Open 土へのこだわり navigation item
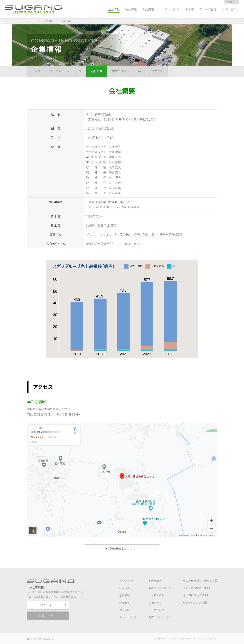Image resolution: width=244 pixels, height=644 pixels. click(x=170, y=9)
